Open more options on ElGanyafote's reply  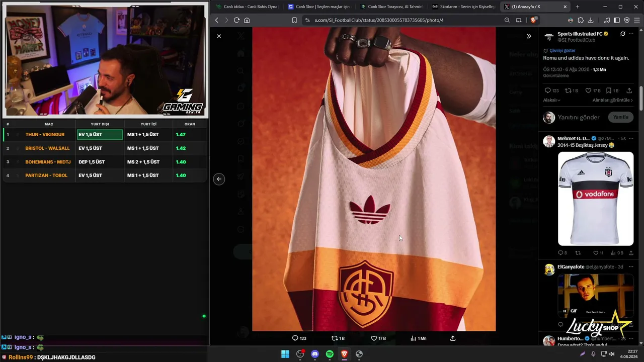click(631, 267)
